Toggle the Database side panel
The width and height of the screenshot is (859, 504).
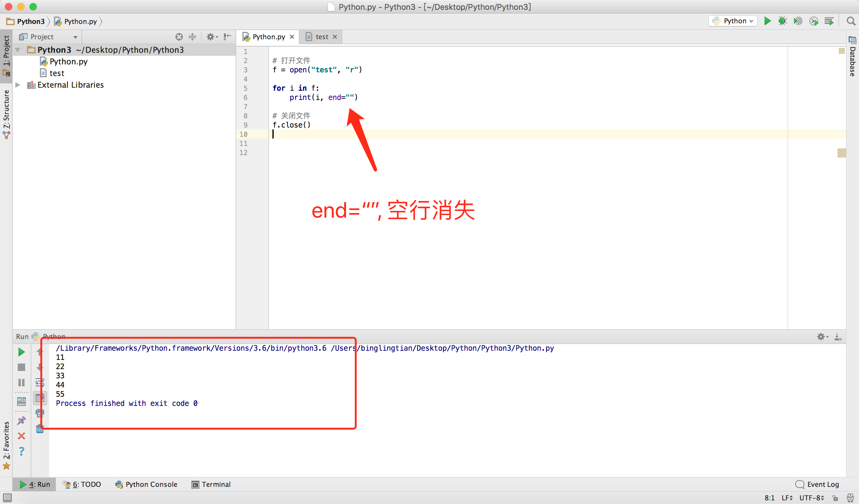(853, 56)
